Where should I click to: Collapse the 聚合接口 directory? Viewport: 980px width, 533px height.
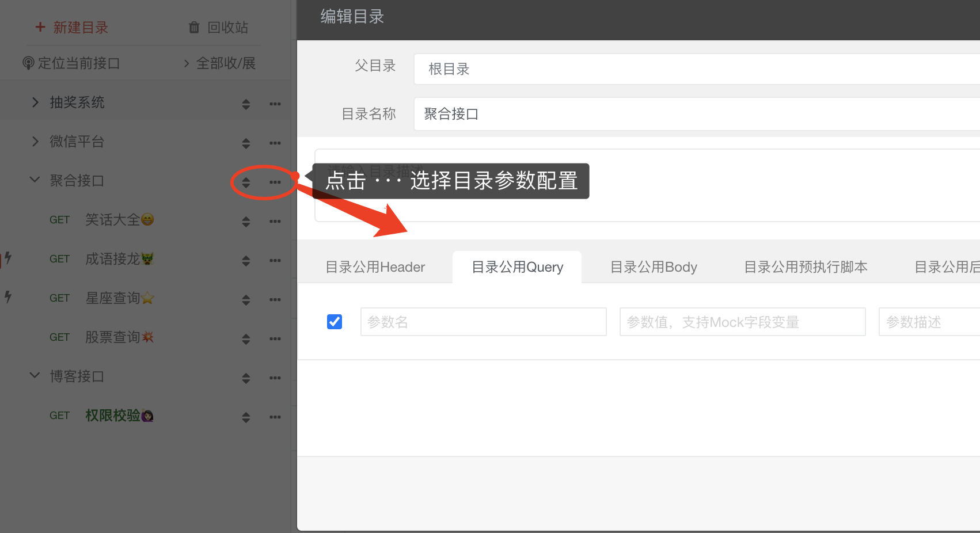[x=34, y=180]
